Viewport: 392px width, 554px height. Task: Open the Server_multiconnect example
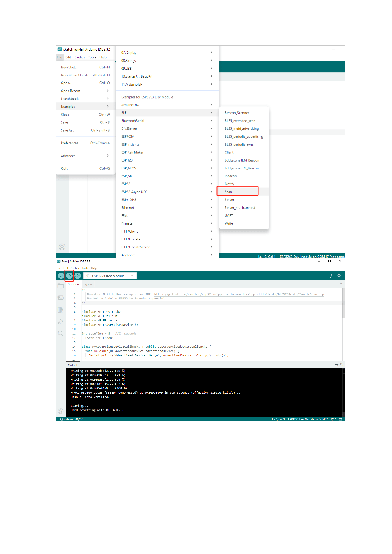click(244, 208)
